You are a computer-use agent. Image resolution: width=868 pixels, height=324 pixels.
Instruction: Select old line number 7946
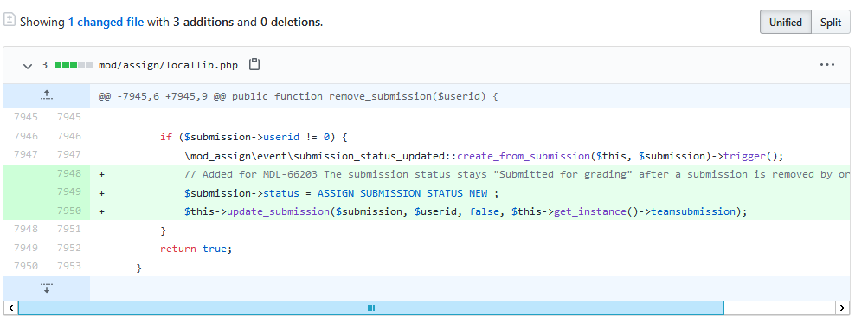(25, 136)
